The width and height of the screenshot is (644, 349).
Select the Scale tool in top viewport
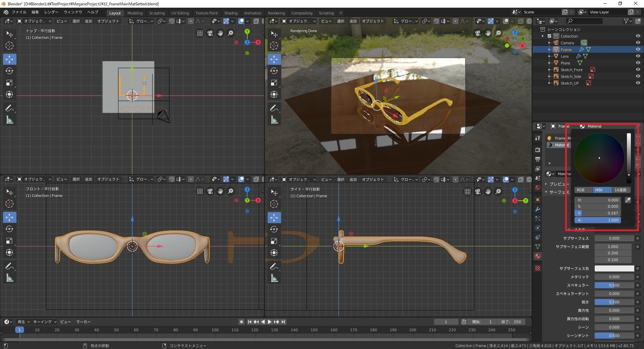(9, 83)
